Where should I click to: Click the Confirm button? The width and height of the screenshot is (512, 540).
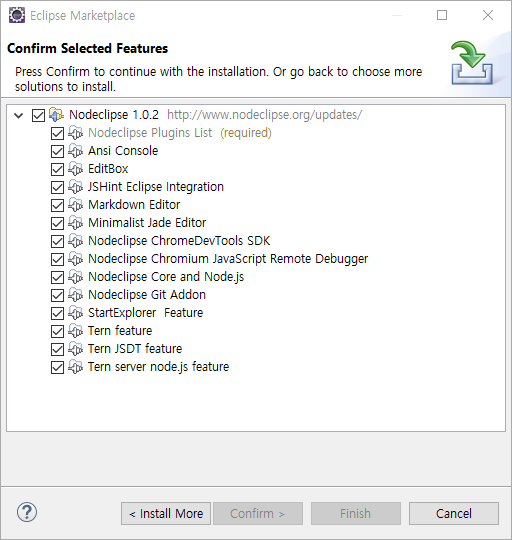coord(258,513)
